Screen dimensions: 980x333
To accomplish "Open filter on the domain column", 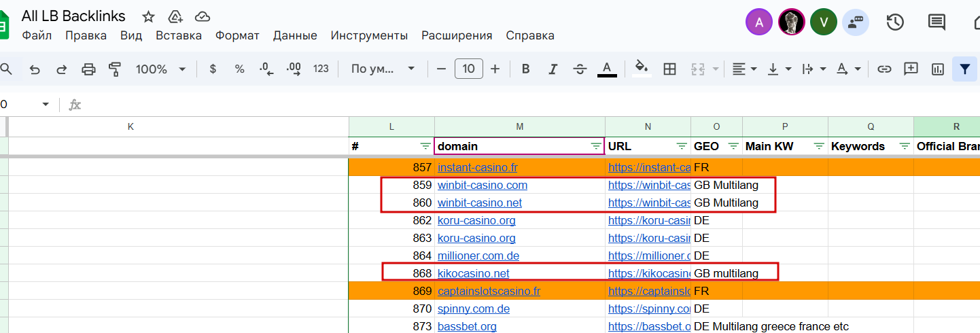I will point(596,146).
